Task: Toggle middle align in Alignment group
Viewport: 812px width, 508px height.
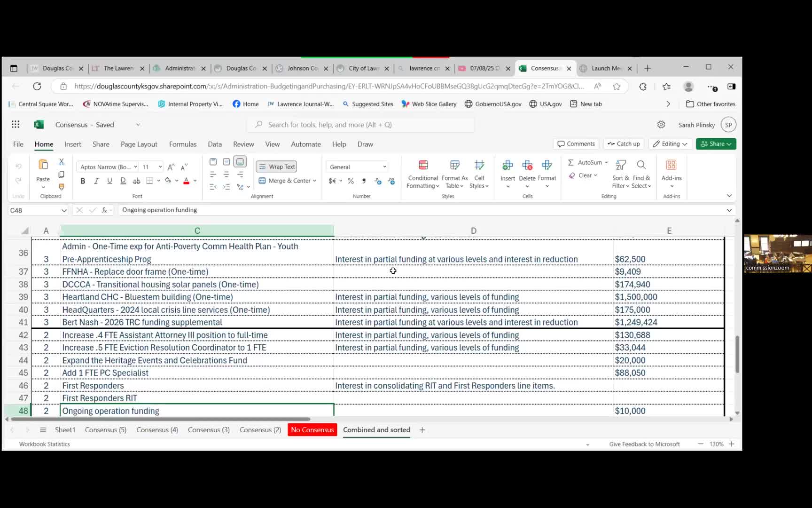Action: (x=226, y=162)
